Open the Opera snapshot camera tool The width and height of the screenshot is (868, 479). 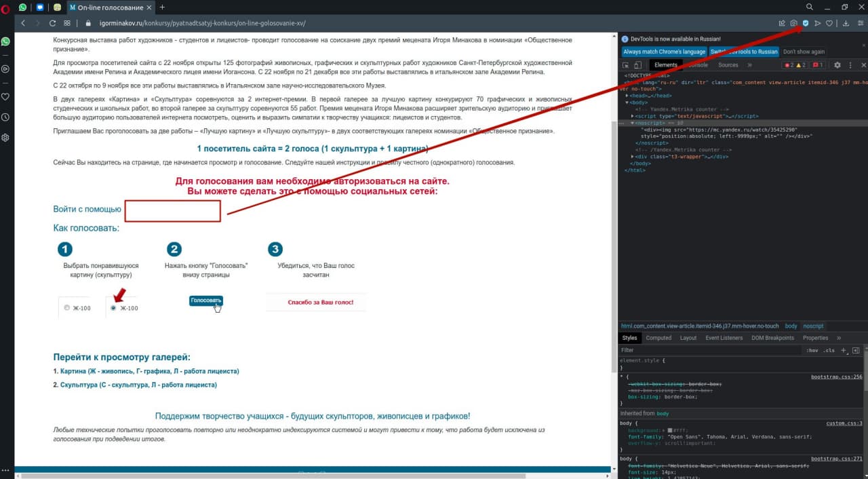pos(793,23)
